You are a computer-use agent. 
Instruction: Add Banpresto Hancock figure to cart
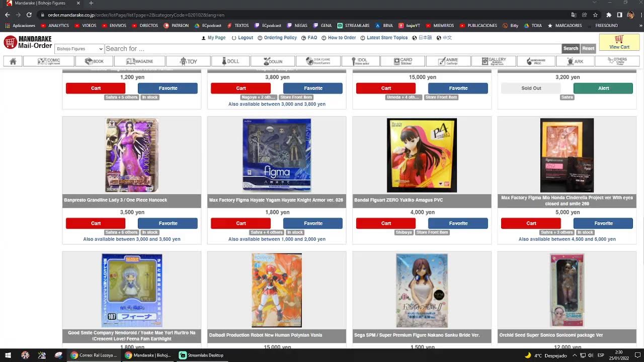coord(96,223)
